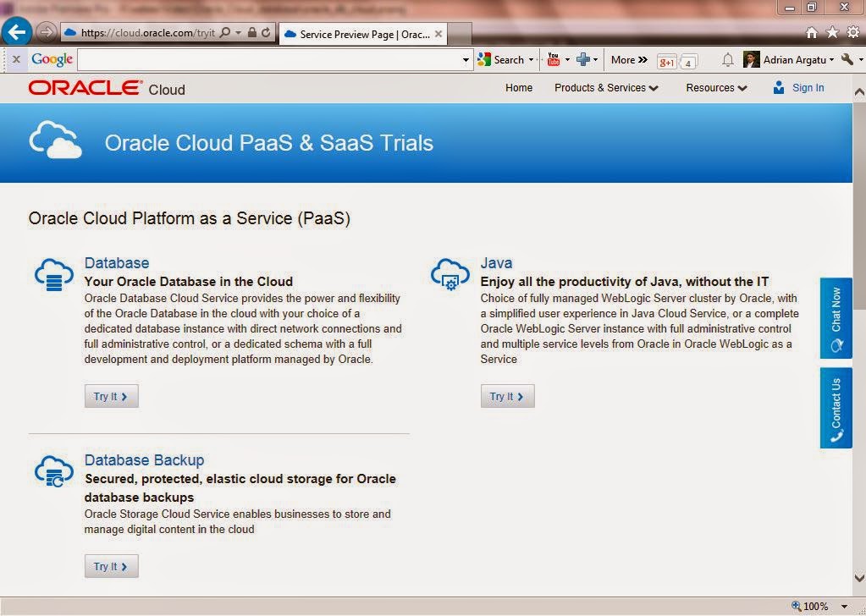Click 'Your Oracle Database in the Cloud' heading
The width and height of the screenshot is (866, 616).
click(188, 282)
